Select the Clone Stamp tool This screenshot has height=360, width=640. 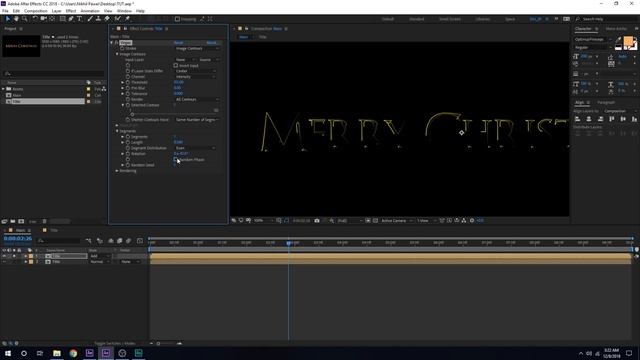coord(98,19)
